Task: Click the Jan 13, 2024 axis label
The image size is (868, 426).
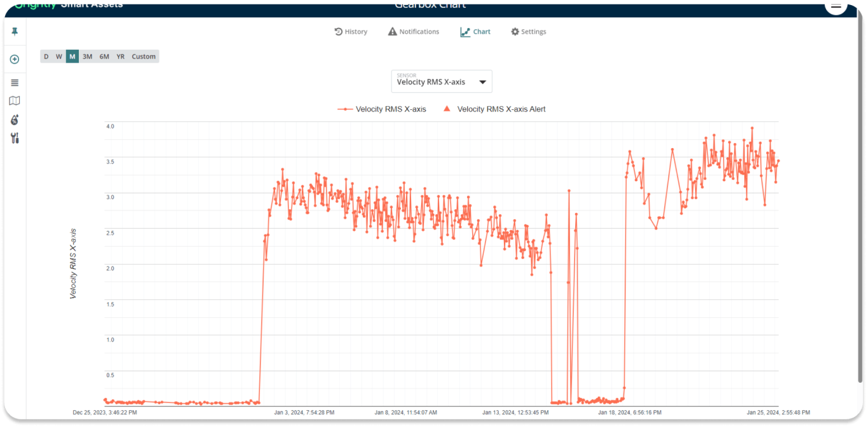Action: (515, 413)
